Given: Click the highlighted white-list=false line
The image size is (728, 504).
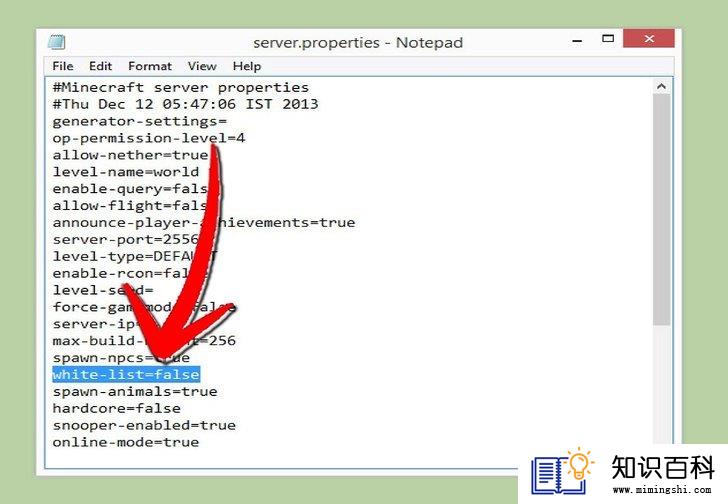Looking at the screenshot, I should (x=126, y=374).
